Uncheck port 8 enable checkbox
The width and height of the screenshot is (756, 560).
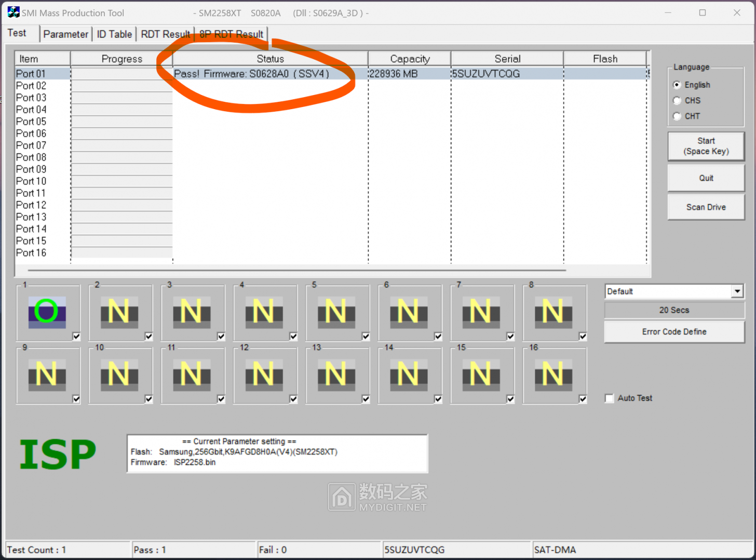click(x=583, y=336)
